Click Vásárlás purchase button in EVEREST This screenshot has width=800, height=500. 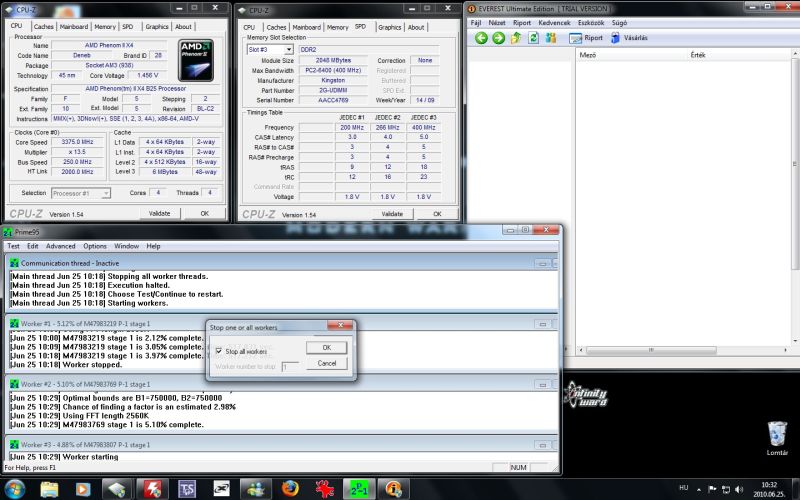click(x=629, y=38)
